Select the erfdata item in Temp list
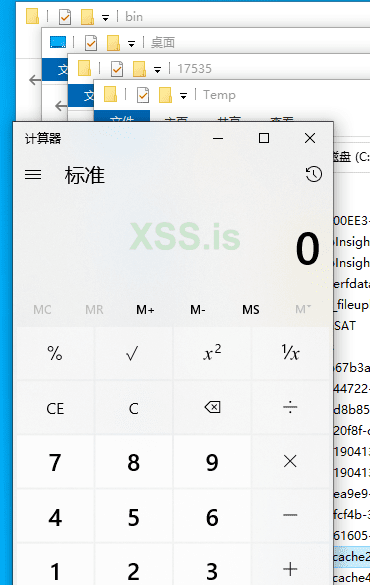The height and width of the screenshot is (585, 370). click(x=351, y=284)
